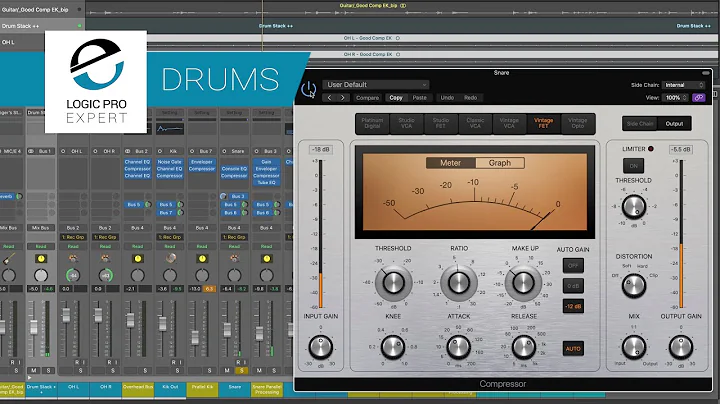Image resolution: width=720 pixels, height=404 pixels.
Task: Click the Mix knob
Action: pyautogui.click(x=634, y=347)
